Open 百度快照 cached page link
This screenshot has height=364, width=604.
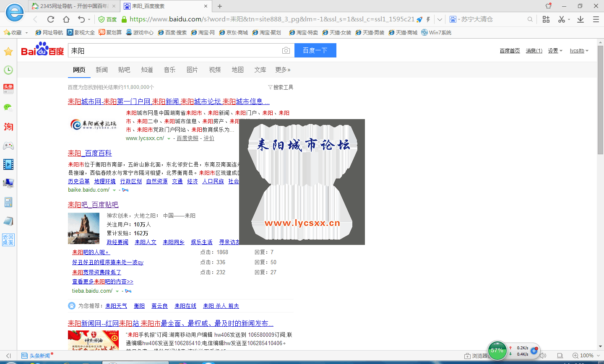tap(187, 138)
